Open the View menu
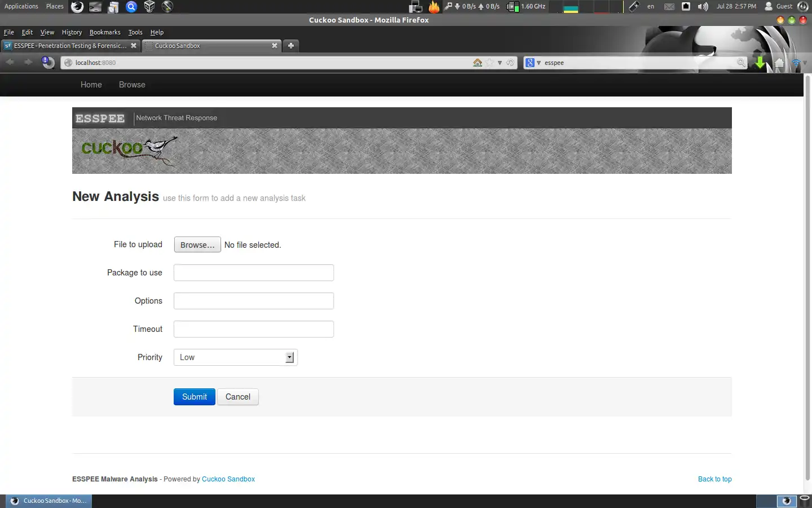The width and height of the screenshot is (812, 508). point(47,32)
